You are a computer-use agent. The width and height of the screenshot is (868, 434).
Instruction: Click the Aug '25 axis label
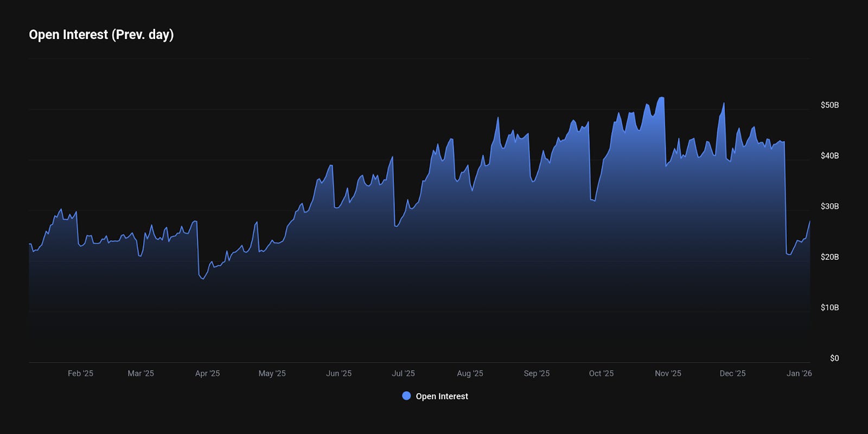tap(470, 373)
